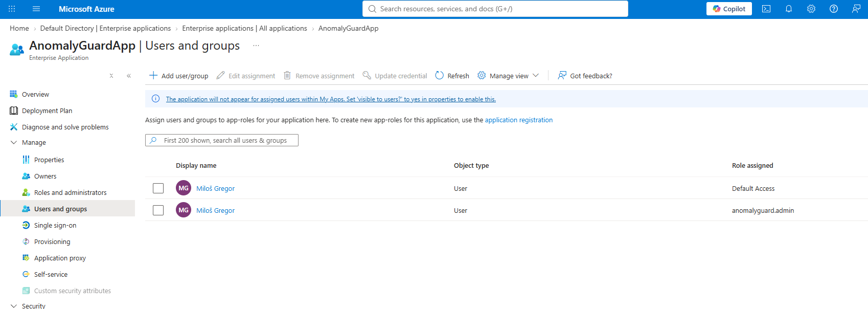The height and width of the screenshot is (309, 868).
Task: Open the notifications bell
Action: click(789, 9)
